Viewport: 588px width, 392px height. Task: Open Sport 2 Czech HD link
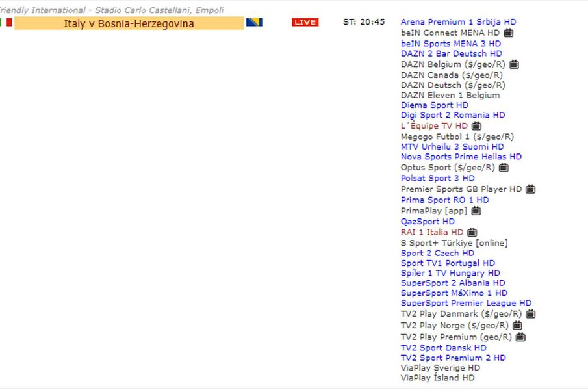pos(437,253)
